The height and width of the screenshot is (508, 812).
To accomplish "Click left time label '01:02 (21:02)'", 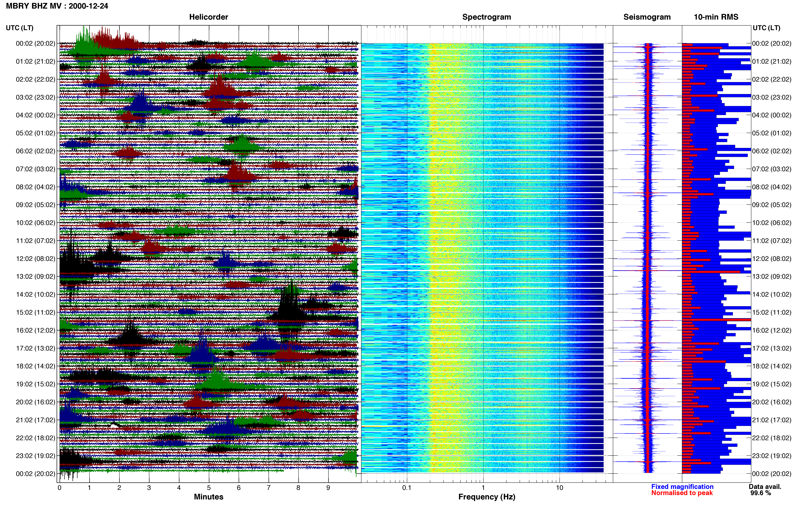I will [36, 61].
